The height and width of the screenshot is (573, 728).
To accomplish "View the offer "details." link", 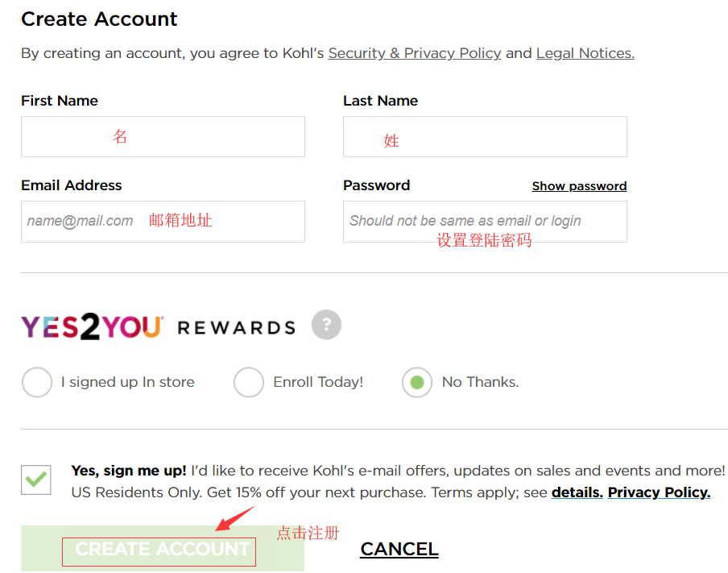I will pyautogui.click(x=577, y=492).
